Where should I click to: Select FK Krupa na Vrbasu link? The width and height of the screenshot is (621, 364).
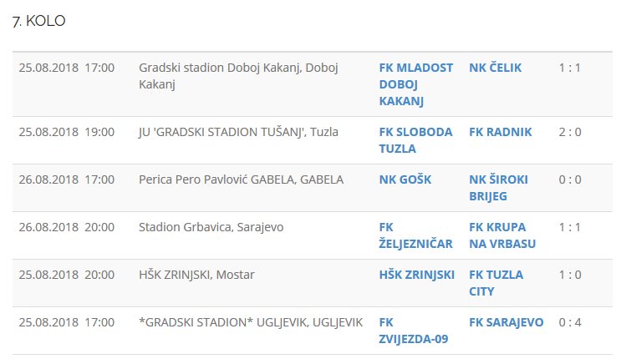click(x=502, y=235)
